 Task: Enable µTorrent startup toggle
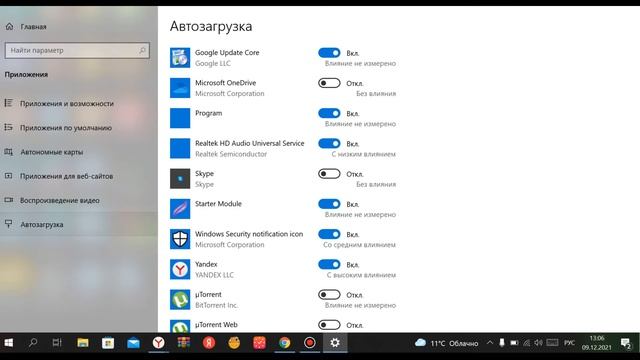[329, 294]
